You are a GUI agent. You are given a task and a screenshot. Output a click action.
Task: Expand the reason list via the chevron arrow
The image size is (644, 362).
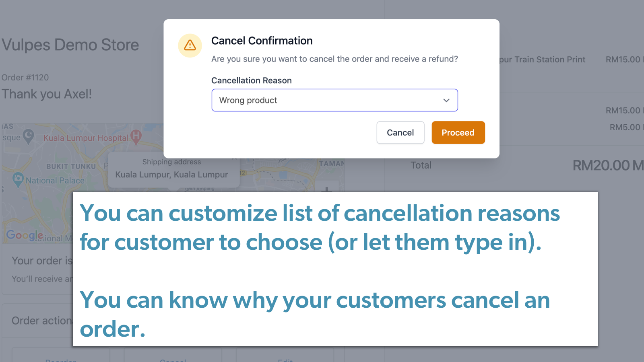446,100
